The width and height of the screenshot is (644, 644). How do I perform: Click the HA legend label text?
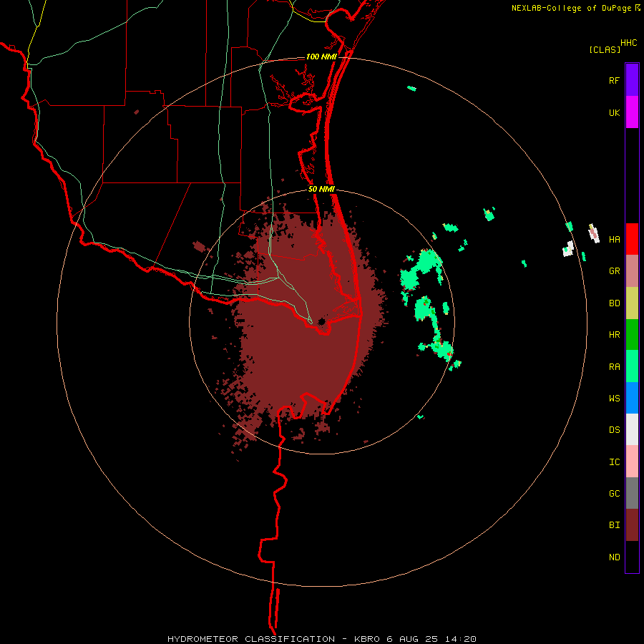tap(614, 239)
